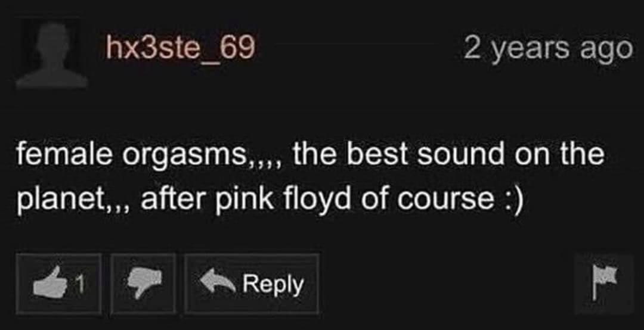Dislike the comment with thumbs down
This screenshot has height=330, width=644.
[143, 283]
